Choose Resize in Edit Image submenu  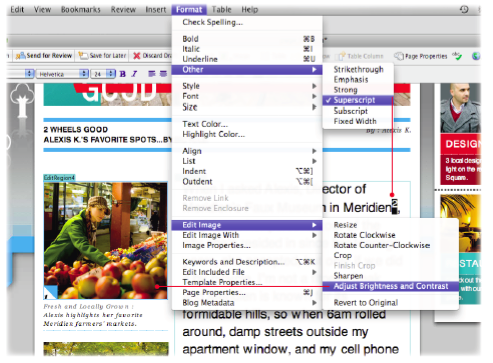coord(390,225)
